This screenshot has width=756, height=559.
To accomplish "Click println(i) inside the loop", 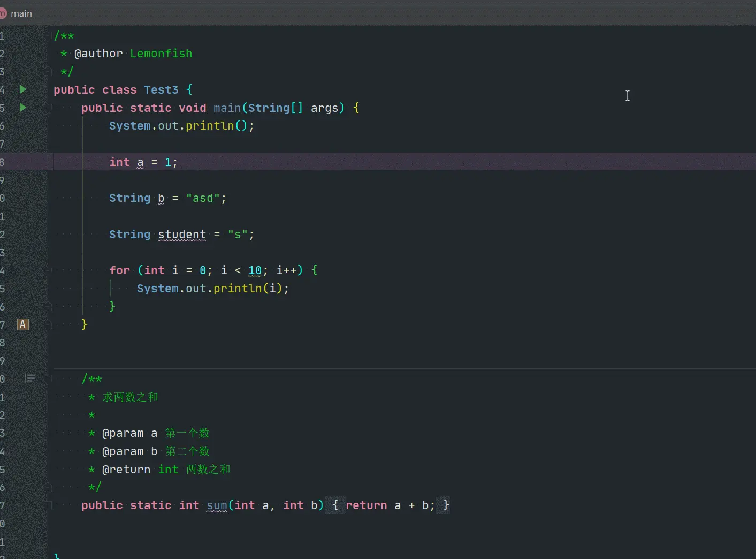I will point(248,289).
